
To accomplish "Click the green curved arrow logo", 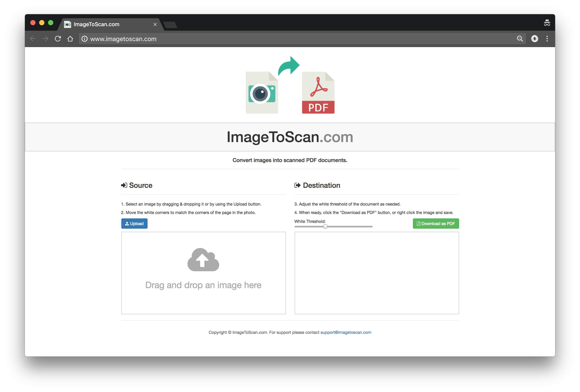I will pyautogui.click(x=288, y=66).
